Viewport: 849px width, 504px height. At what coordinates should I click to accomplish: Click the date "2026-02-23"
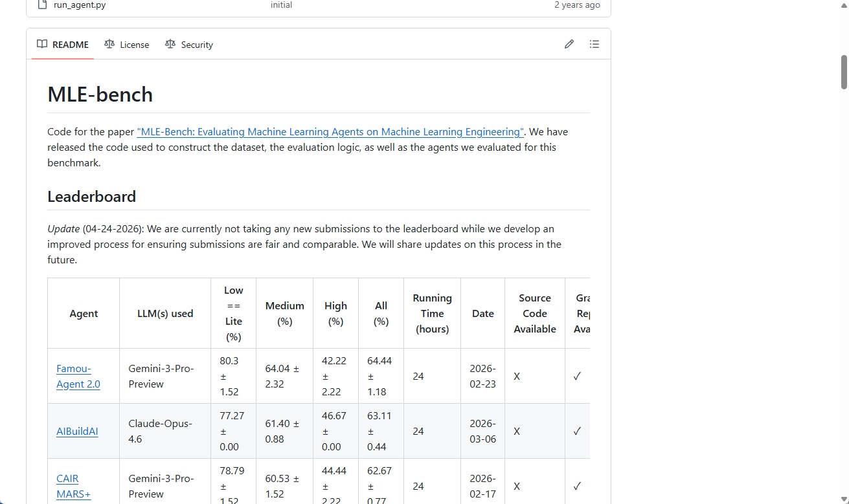coord(483,377)
